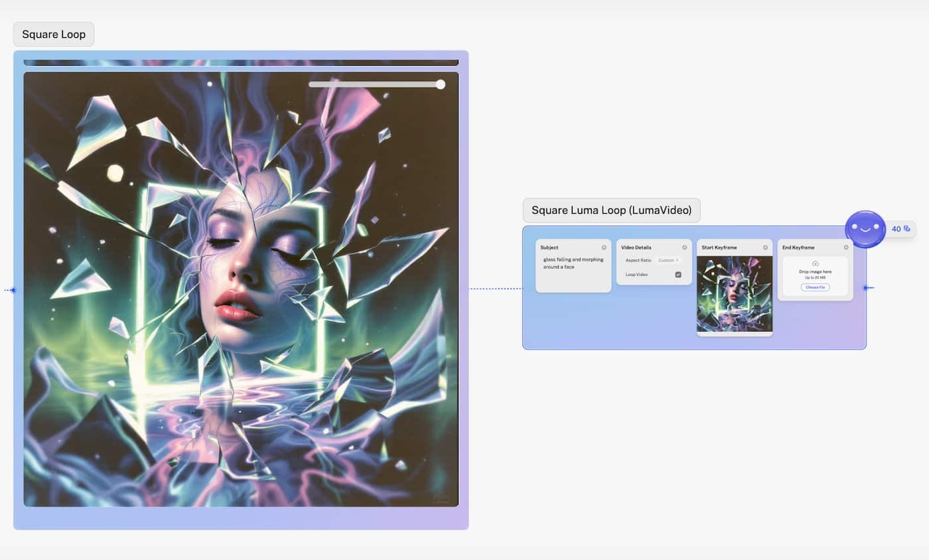Edit the Subject prompt text field
The image size is (929, 560).
tap(573, 263)
